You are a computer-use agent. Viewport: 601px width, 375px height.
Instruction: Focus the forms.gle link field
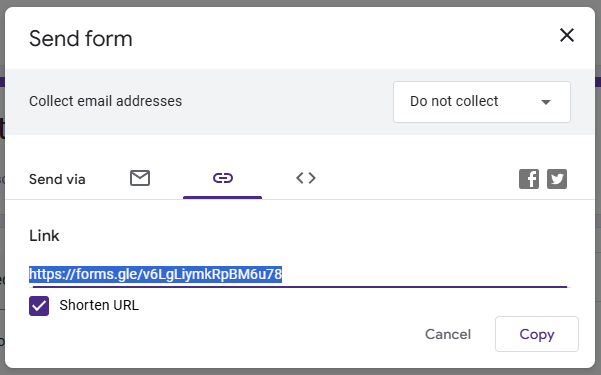tap(300, 275)
